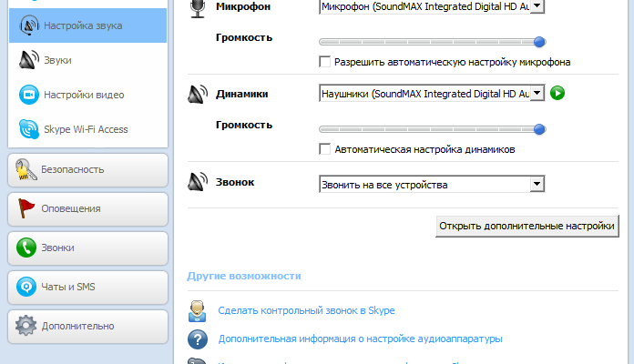Play test sound with green play button
Screen dimensions: 634x364
557,94
